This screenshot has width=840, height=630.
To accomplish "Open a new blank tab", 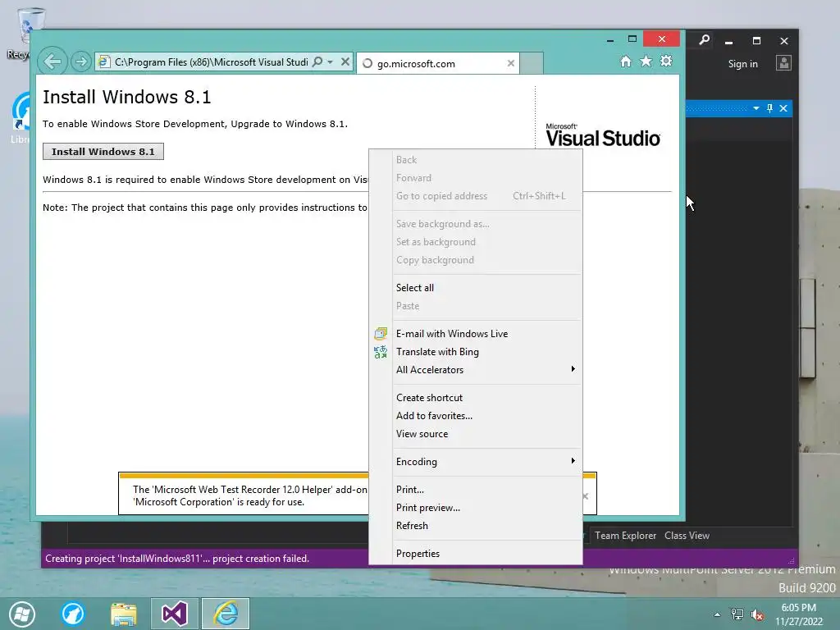I will [532, 63].
